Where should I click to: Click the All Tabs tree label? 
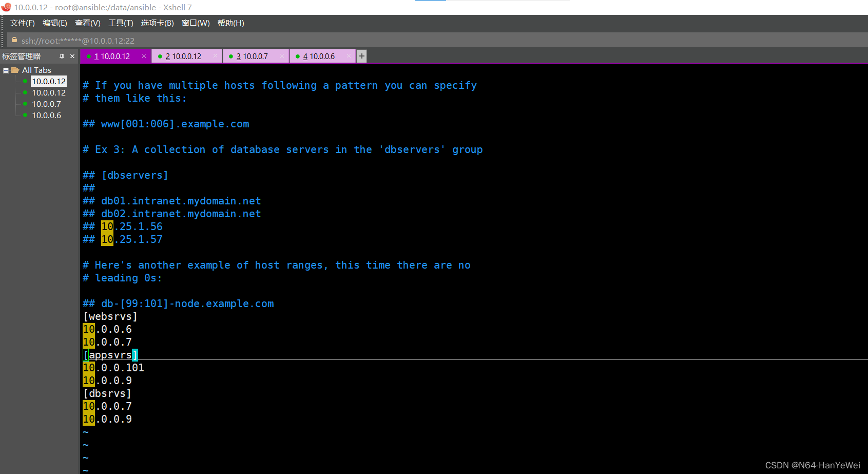(x=36, y=70)
